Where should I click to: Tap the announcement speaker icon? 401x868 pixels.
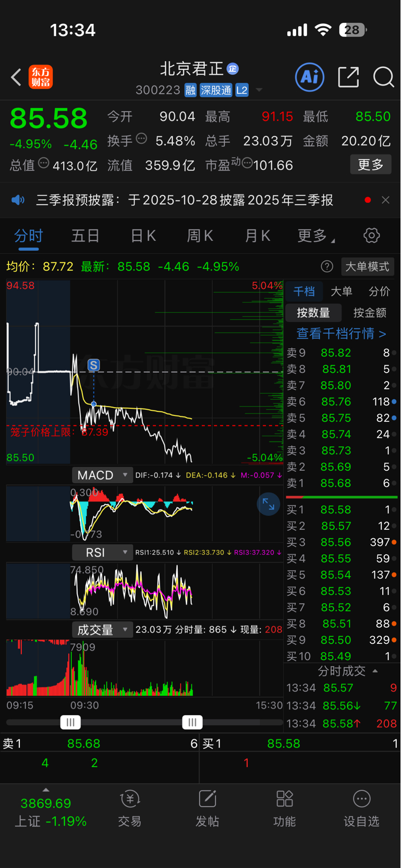[18, 200]
